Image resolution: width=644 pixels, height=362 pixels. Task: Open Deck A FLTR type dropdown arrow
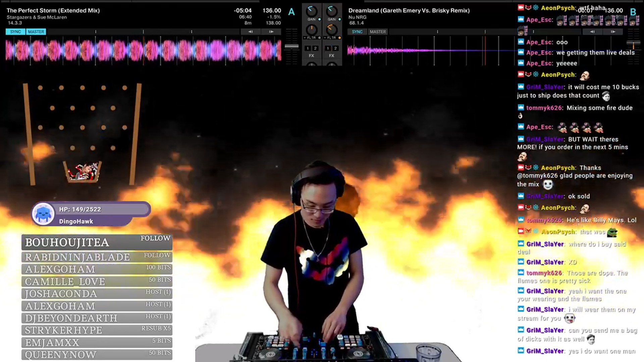coord(305,38)
